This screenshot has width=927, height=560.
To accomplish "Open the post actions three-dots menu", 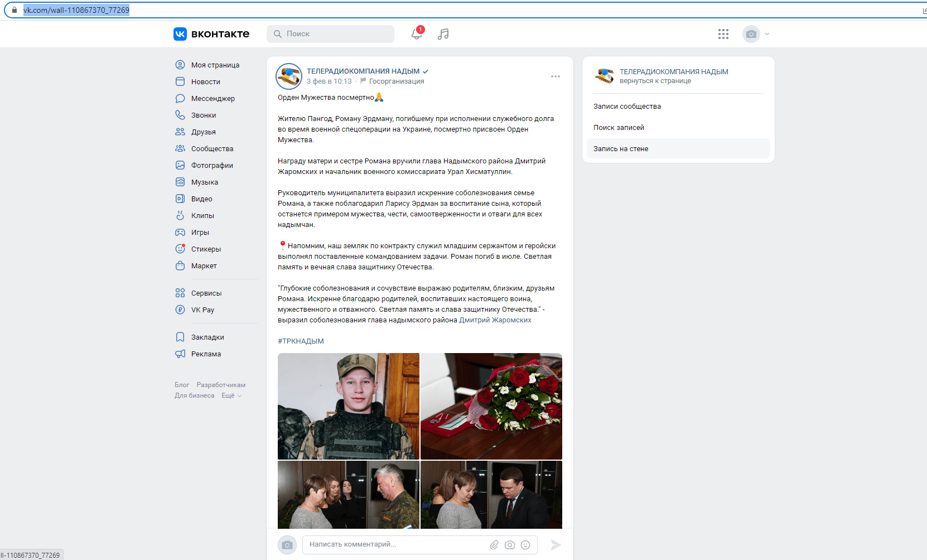I will pyautogui.click(x=556, y=76).
